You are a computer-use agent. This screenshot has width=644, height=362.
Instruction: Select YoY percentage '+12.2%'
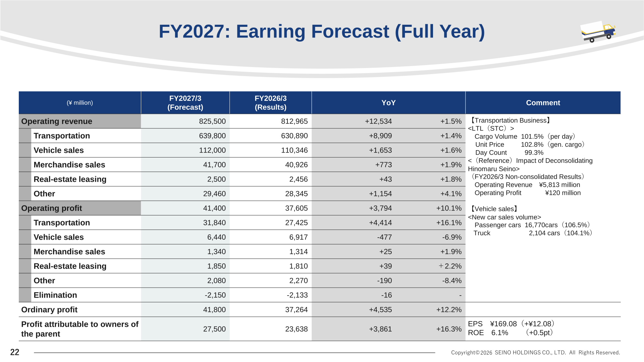[x=449, y=310]
